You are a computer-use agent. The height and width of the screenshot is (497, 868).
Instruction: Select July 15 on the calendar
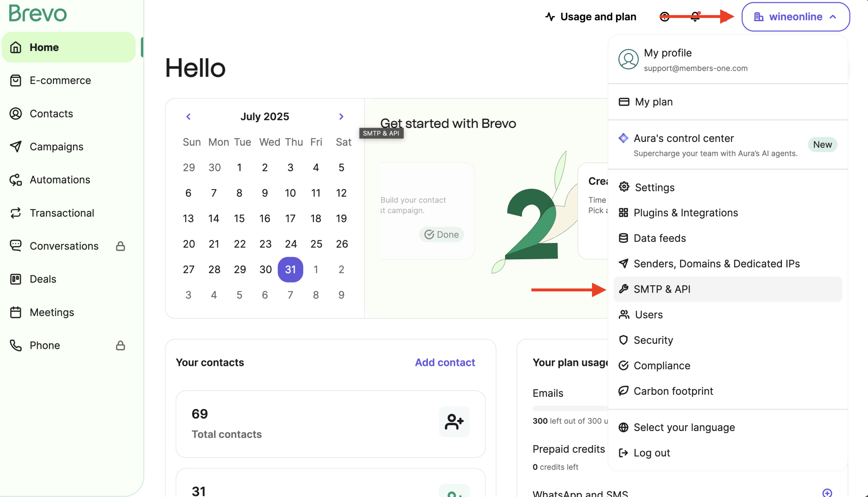pyautogui.click(x=239, y=219)
